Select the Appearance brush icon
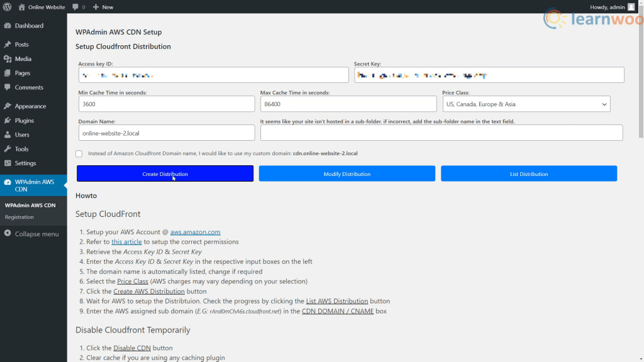The height and width of the screenshot is (362, 644). coord(9,106)
